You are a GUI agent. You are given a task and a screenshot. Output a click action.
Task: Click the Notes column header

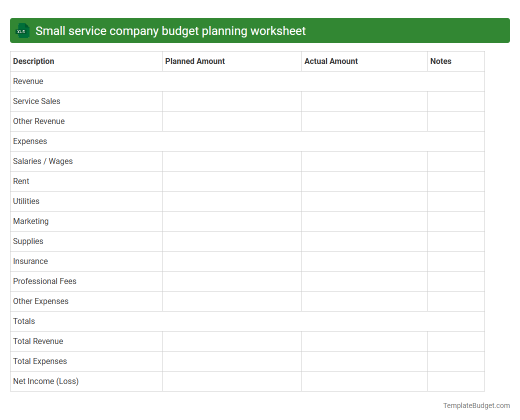(440, 61)
